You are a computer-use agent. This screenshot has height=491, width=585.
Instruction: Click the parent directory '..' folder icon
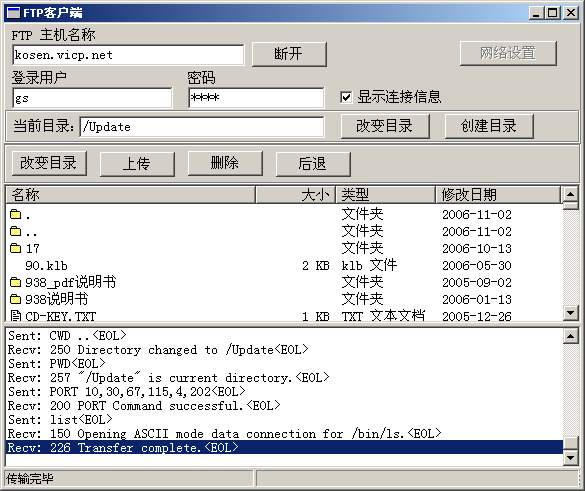[15, 231]
